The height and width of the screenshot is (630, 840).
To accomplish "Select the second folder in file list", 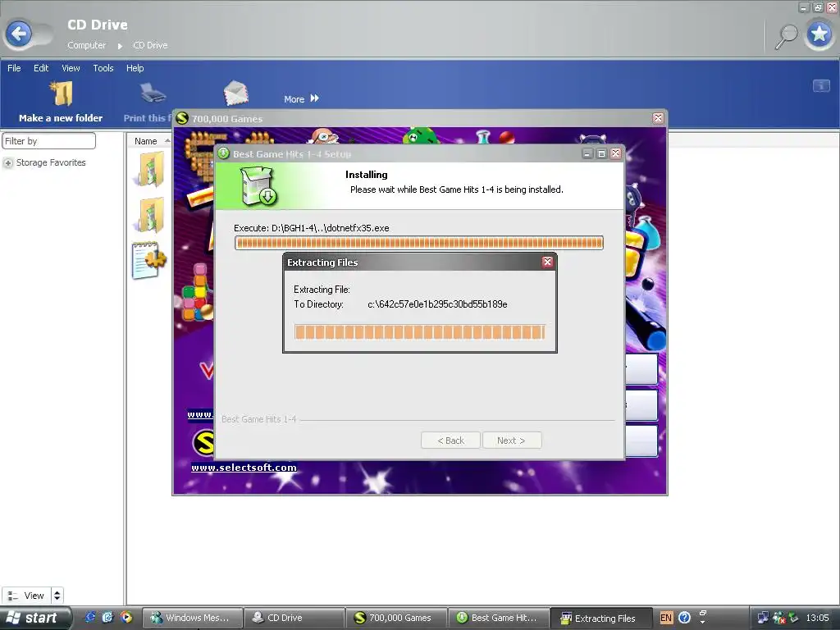I will 149,215.
